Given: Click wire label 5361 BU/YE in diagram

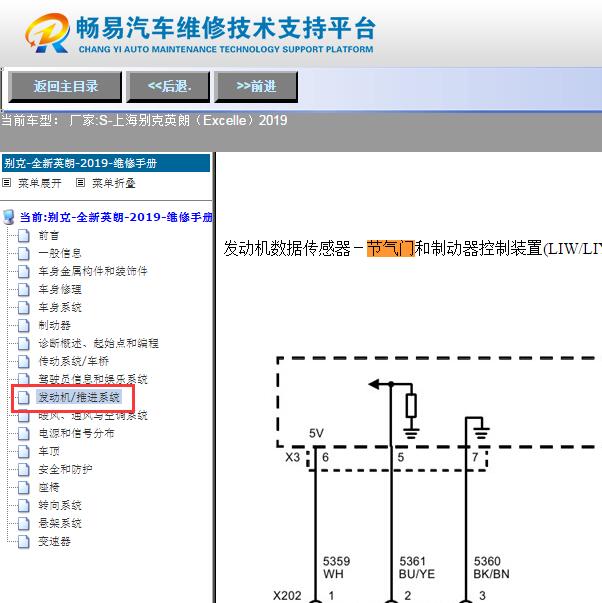Looking at the screenshot, I should 416,567.
